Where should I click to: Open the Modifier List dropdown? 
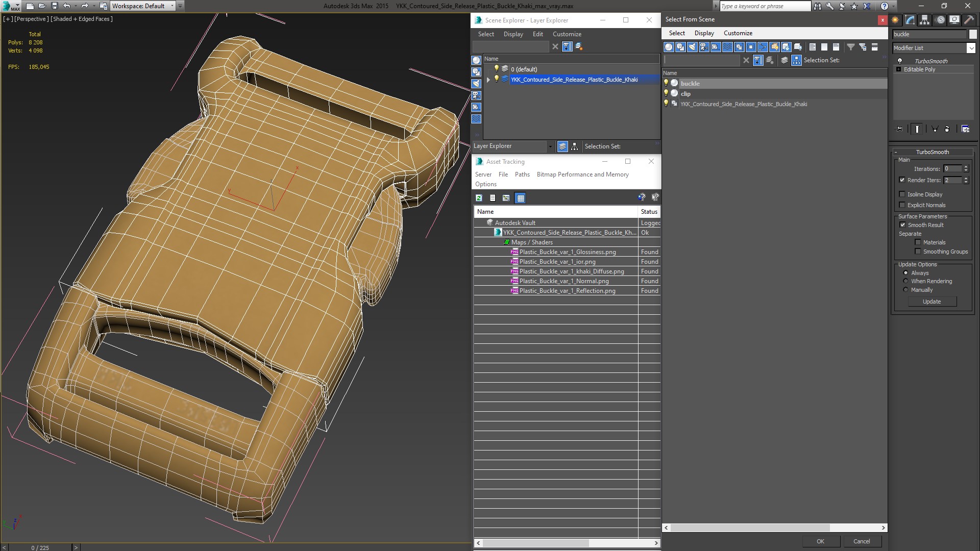coord(970,48)
